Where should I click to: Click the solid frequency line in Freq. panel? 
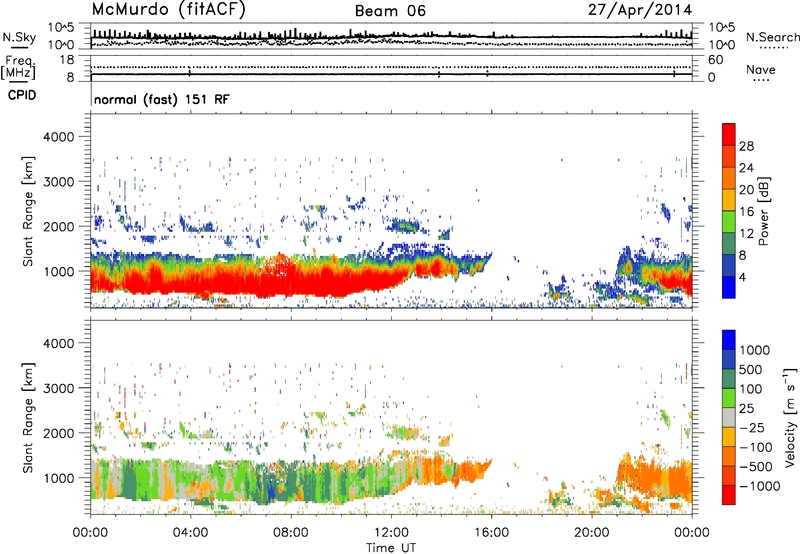391,74
